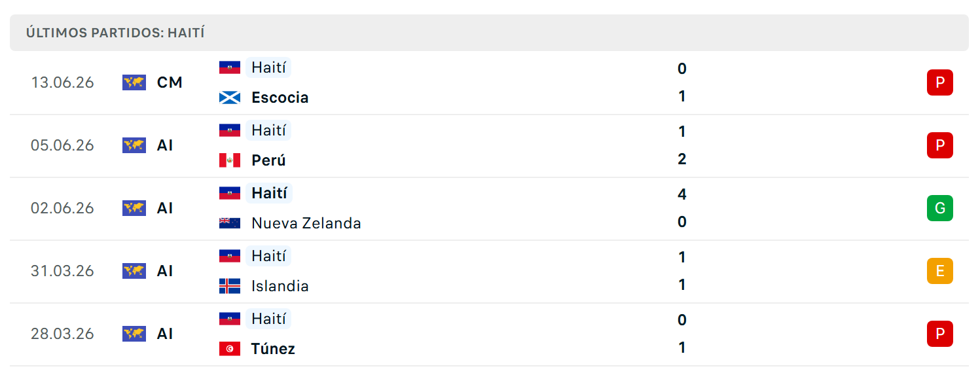
Task: Open the Túnez team link
Action: 273,349
